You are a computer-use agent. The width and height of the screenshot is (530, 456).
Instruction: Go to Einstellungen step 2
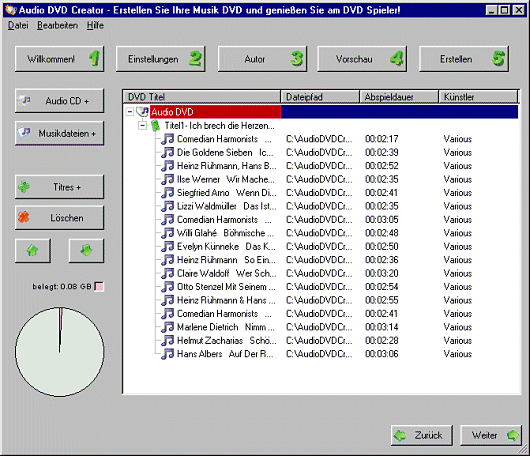click(x=161, y=59)
